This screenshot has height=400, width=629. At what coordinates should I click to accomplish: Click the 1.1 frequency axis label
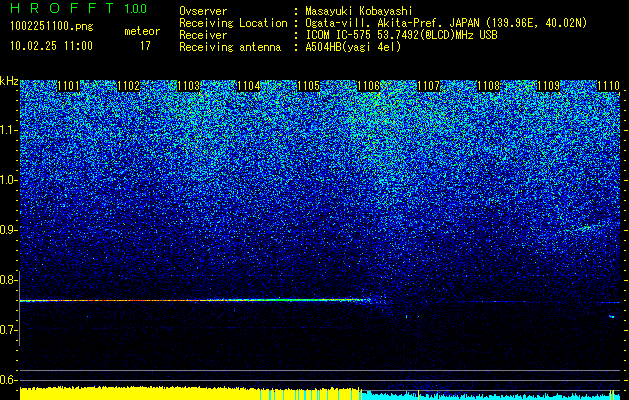(x=9, y=131)
